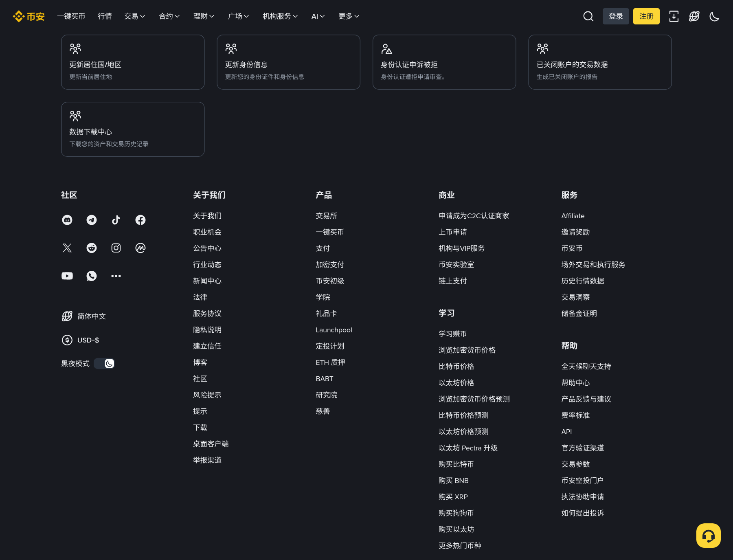
Task: Change currency from USD-$ selector
Action: tap(81, 340)
